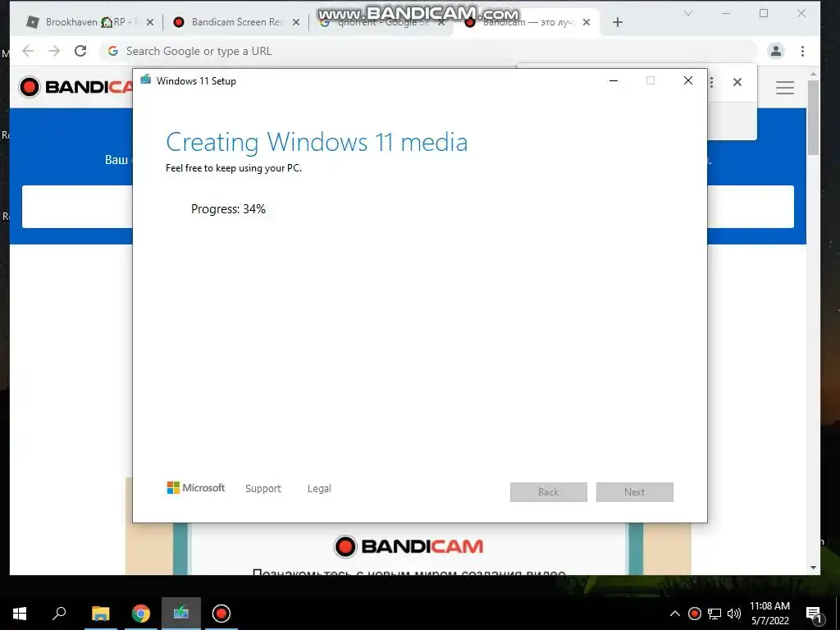Minimize the Windows 11 Setup window
Image resolution: width=840 pixels, height=630 pixels.
tap(614, 81)
